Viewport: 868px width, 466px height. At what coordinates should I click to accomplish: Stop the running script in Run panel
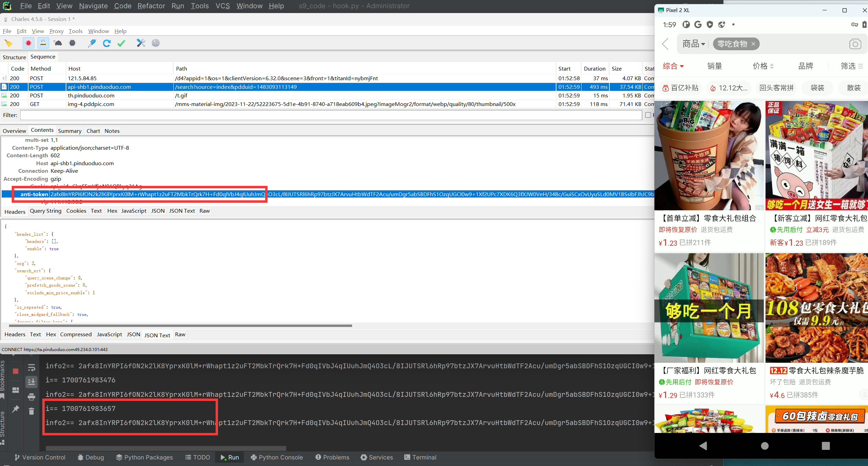point(15,371)
